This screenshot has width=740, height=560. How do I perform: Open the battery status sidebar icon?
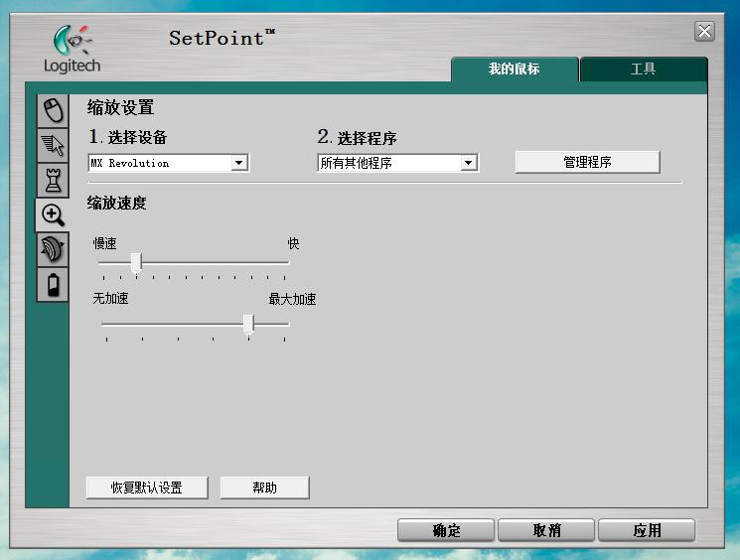click(53, 285)
